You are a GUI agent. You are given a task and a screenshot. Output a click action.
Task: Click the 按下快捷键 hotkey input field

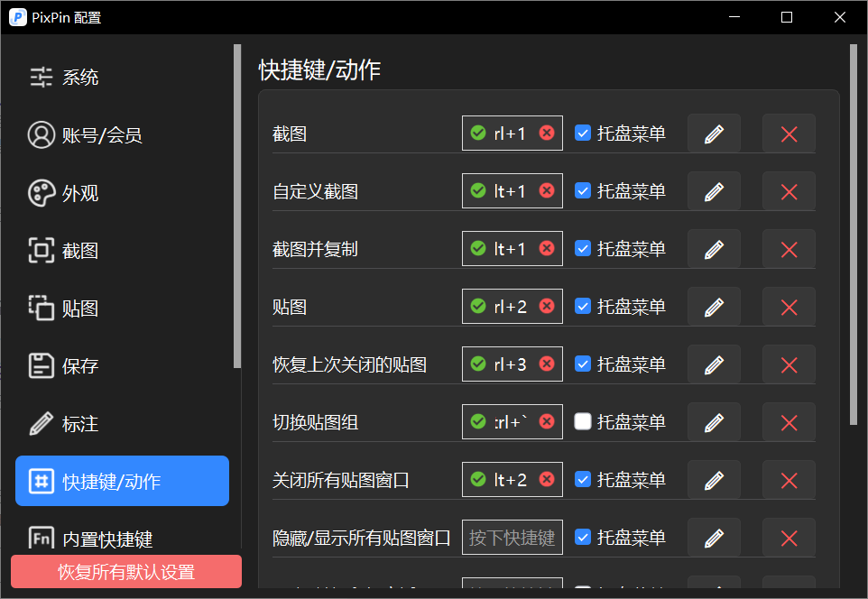tap(512, 538)
